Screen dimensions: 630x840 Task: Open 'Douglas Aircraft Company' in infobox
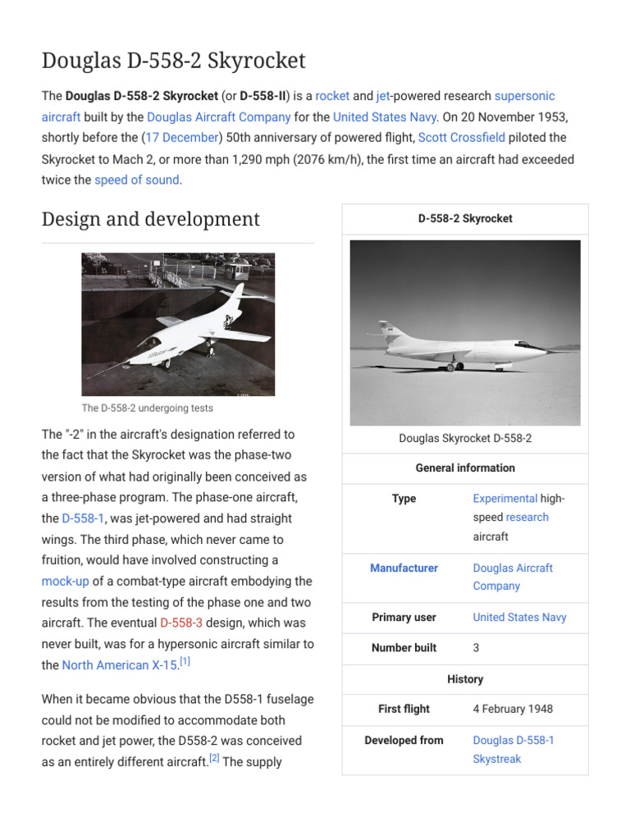[513, 577]
